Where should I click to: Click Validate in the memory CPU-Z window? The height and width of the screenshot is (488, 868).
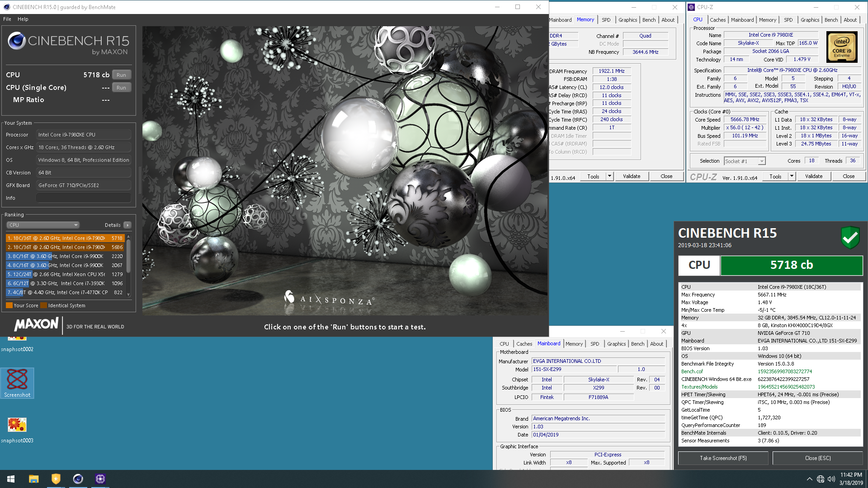point(632,177)
